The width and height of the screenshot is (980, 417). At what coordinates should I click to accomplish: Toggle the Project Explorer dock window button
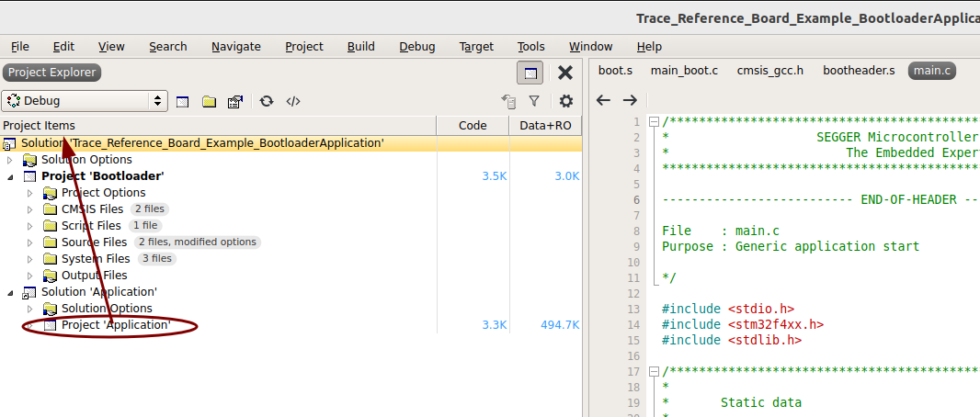[x=530, y=73]
